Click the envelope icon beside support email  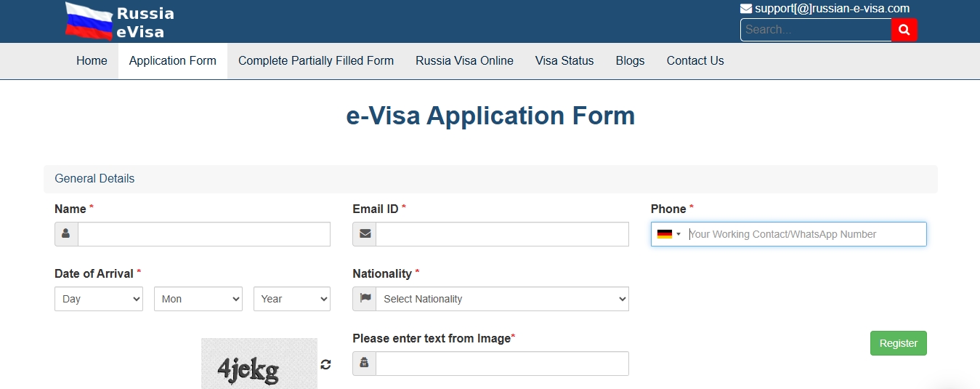coord(746,9)
